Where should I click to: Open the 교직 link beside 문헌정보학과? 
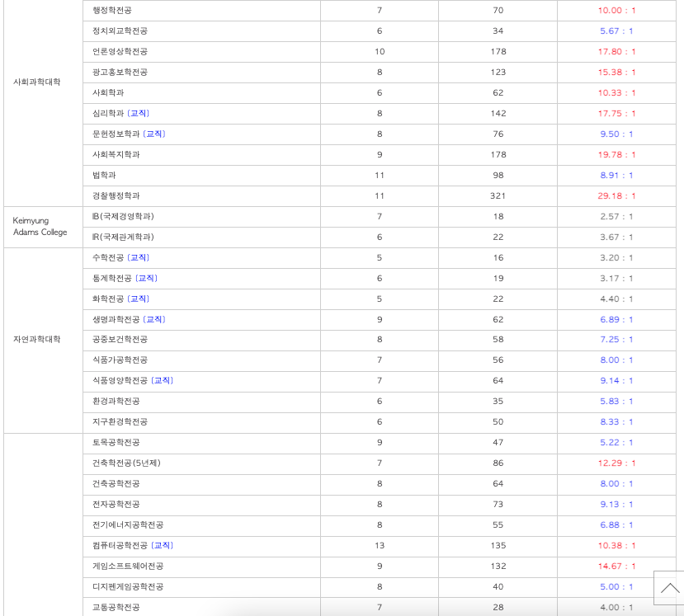coord(154,134)
